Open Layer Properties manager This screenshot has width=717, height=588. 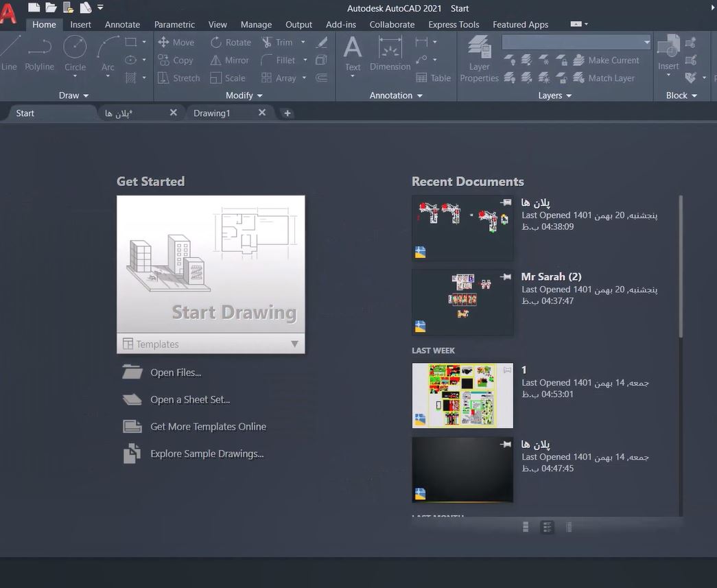[x=479, y=58]
